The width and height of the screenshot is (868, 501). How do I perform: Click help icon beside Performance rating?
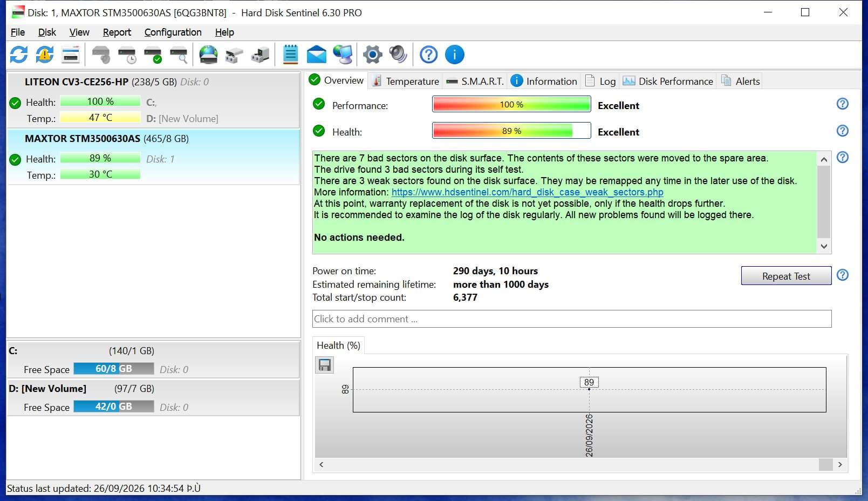(x=842, y=104)
